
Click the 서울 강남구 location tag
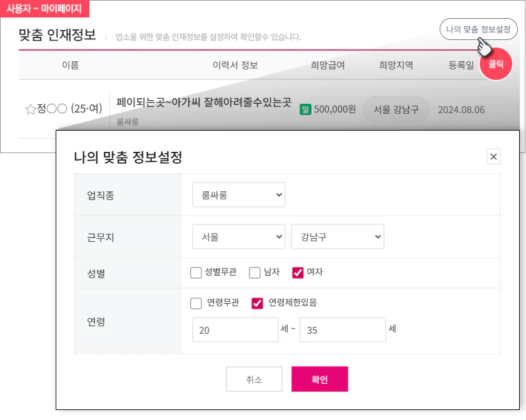click(x=396, y=109)
